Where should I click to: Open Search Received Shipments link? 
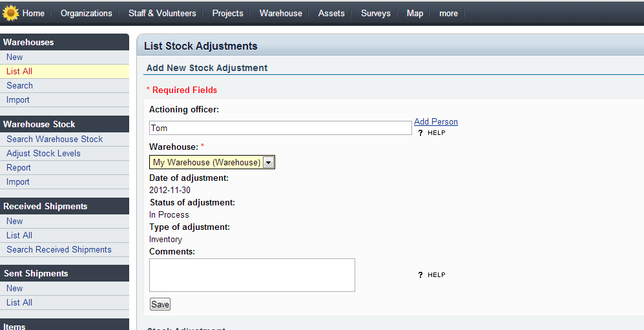pyautogui.click(x=59, y=249)
